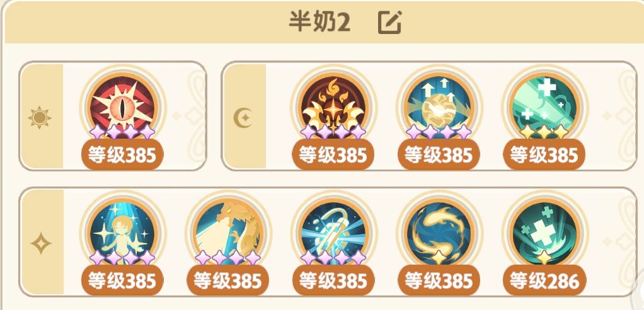This screenshot has width=644, height=310.
Task: Click the 半奶2 loadout title text
Action: tap(319, 22)
